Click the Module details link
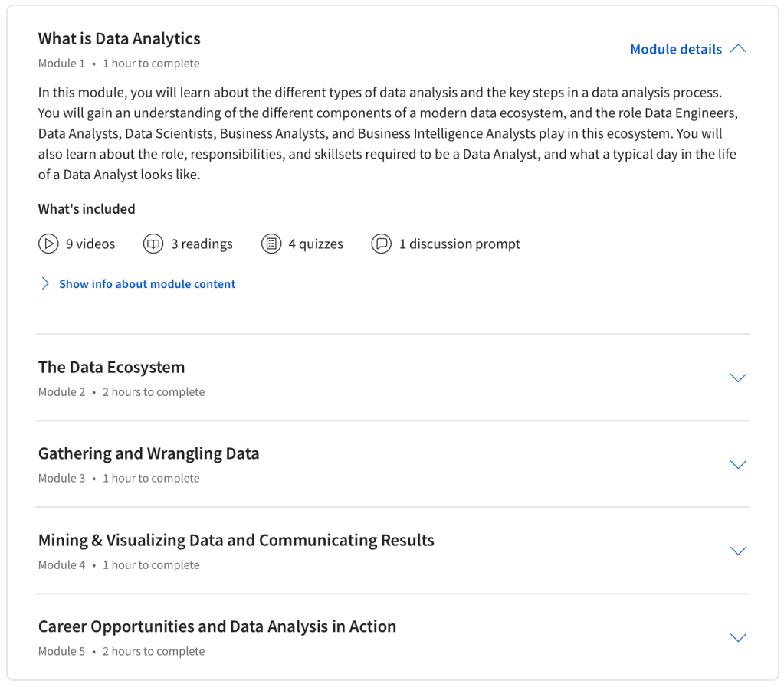This screenshot has height=687, width=784. click(675, 49)
